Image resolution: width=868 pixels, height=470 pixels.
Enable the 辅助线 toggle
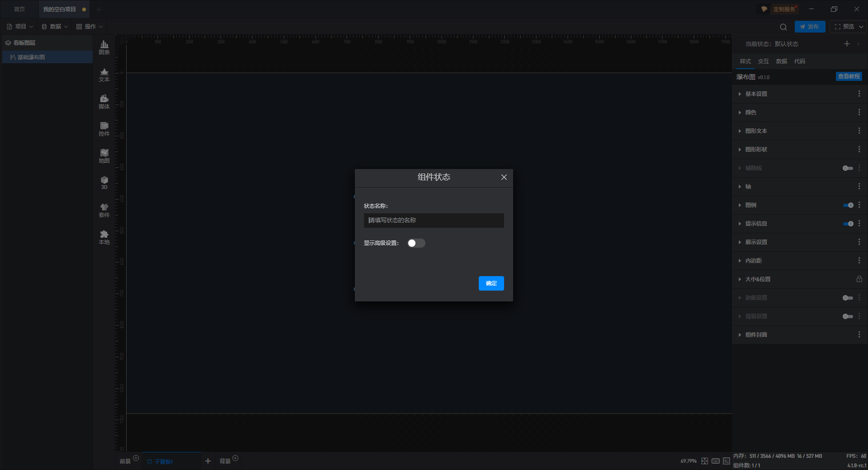pyautogui.click(x=848, y=168)
